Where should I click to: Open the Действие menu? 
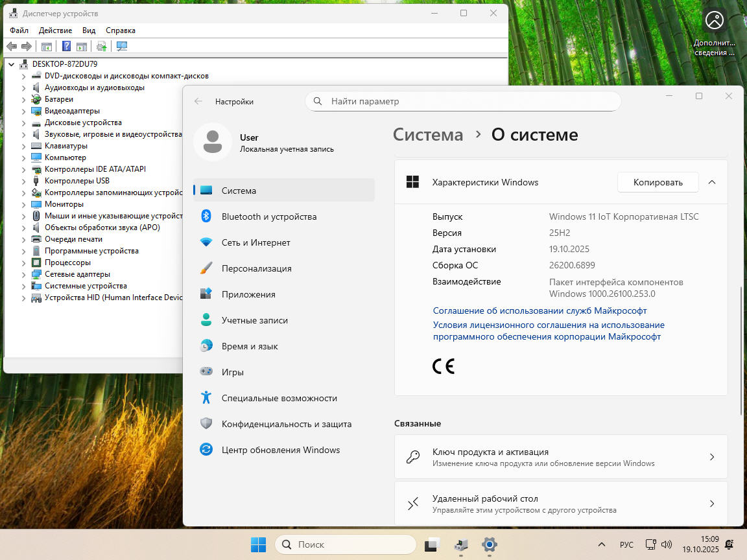pyautogui.click(x=55, y=30)
